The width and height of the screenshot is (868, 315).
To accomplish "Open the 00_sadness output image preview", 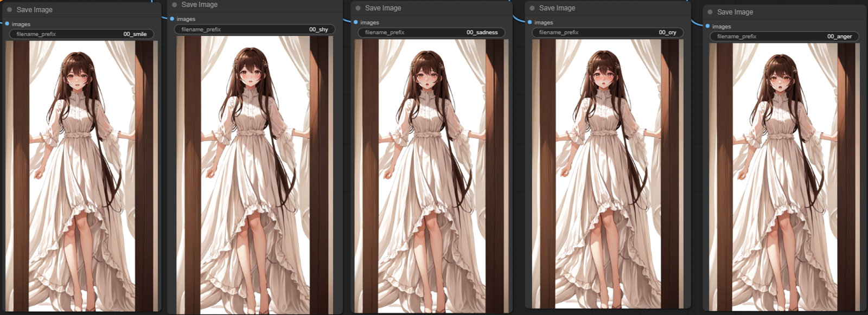I will pyautogui.click(x=431, y=176).
